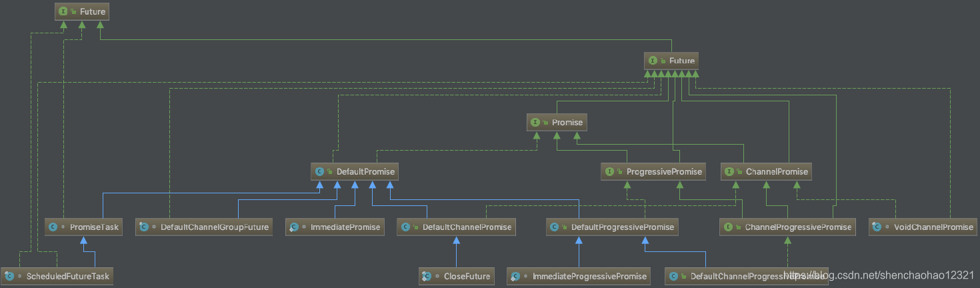Click the visibility dot icon on the CloseFuture node
This screenshot has width=980, height=288.
437,276
